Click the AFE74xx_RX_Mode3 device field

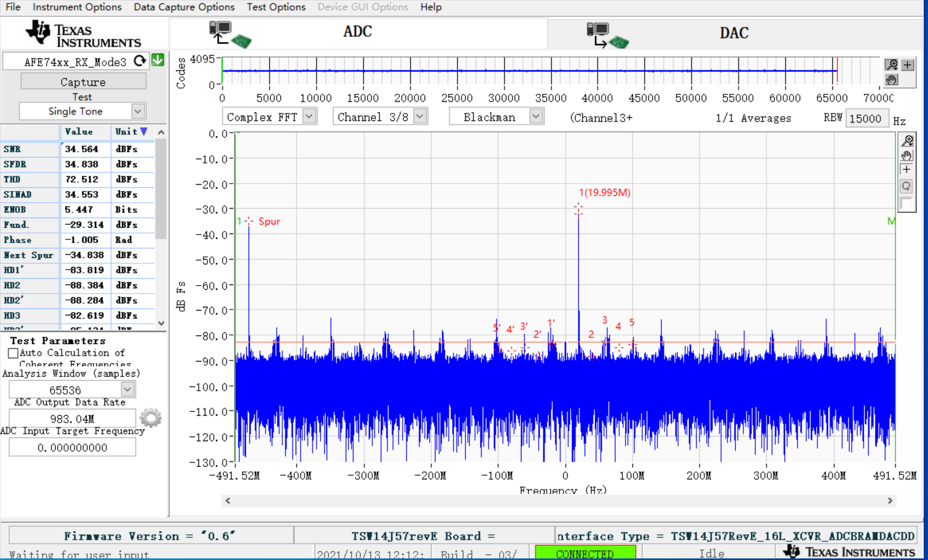[75, 62]
